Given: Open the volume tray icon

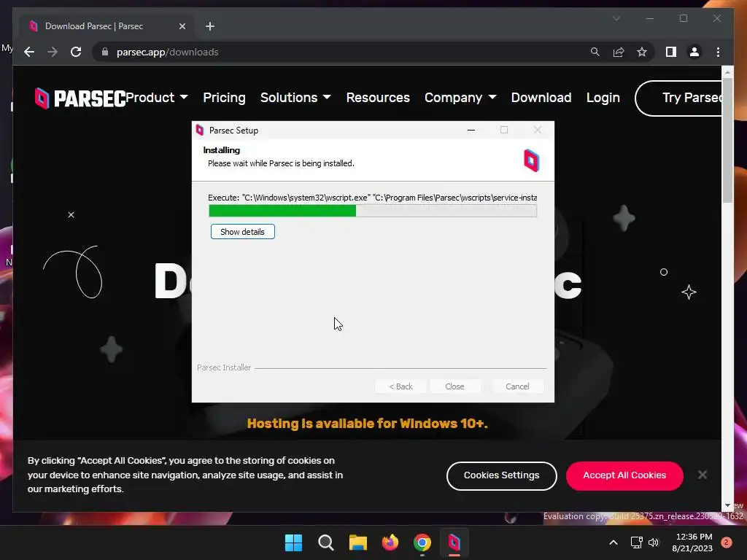Looking at the screenshot, I should 654,542.
